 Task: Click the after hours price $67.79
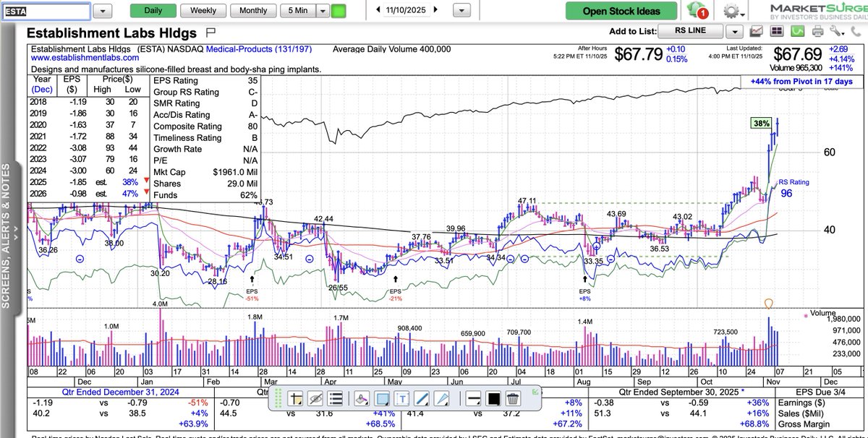639,55
